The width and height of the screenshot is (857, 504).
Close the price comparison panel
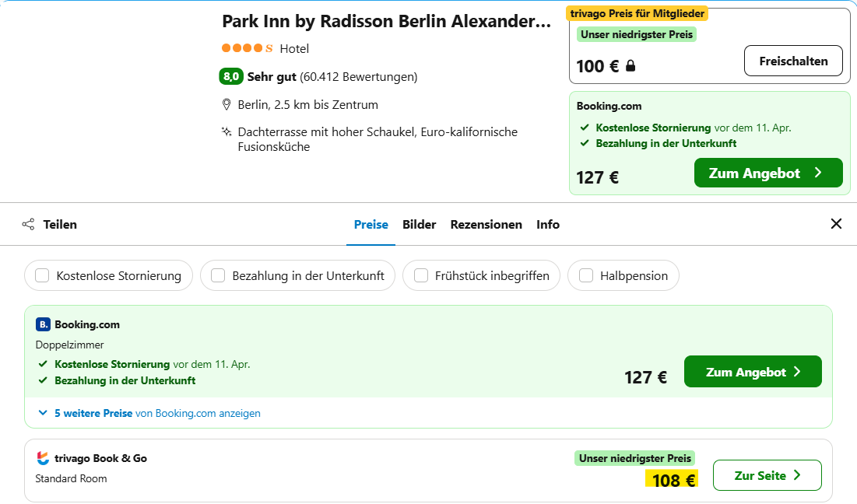[x=836, y=224]
